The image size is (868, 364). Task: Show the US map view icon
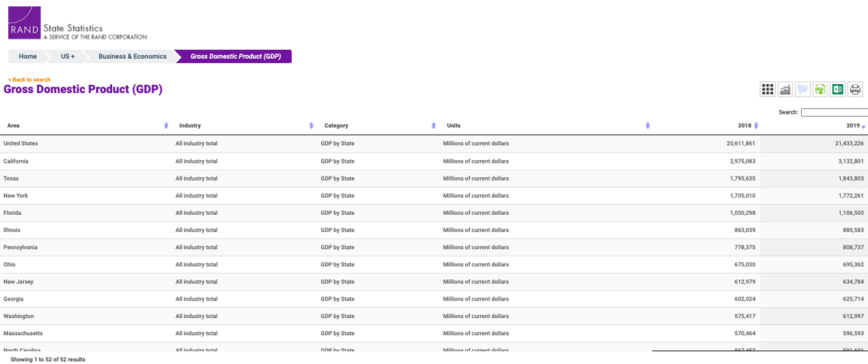pos(802,90)
